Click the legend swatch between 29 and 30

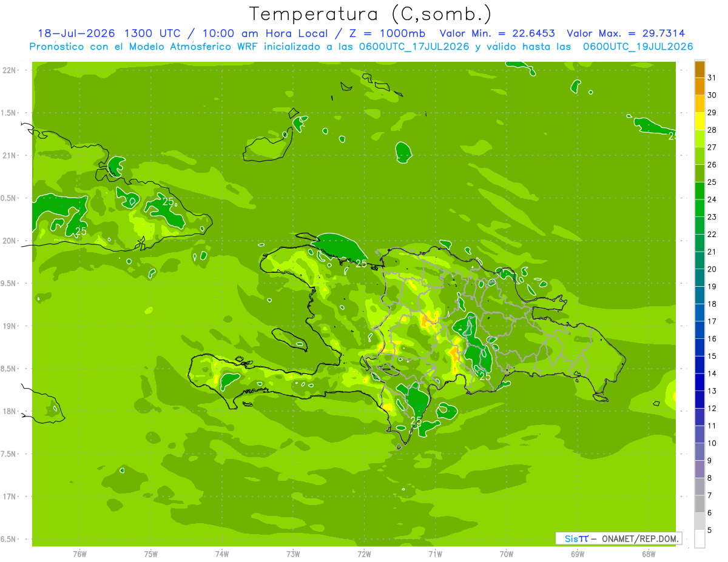(699, 104)
